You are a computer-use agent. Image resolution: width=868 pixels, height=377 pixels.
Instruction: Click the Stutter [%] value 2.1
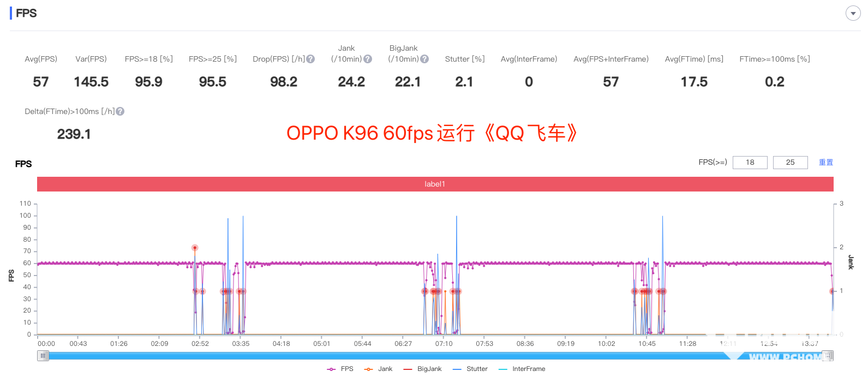click(464, 82)
